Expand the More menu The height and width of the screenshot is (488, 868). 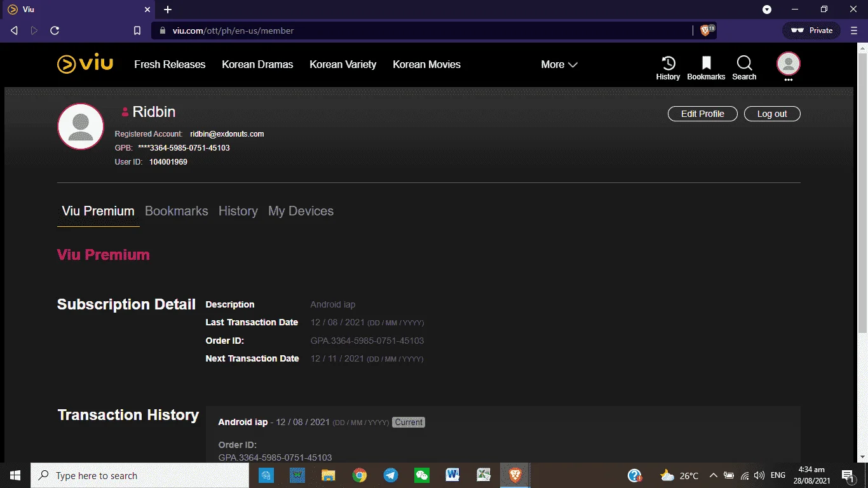[559, 65]
